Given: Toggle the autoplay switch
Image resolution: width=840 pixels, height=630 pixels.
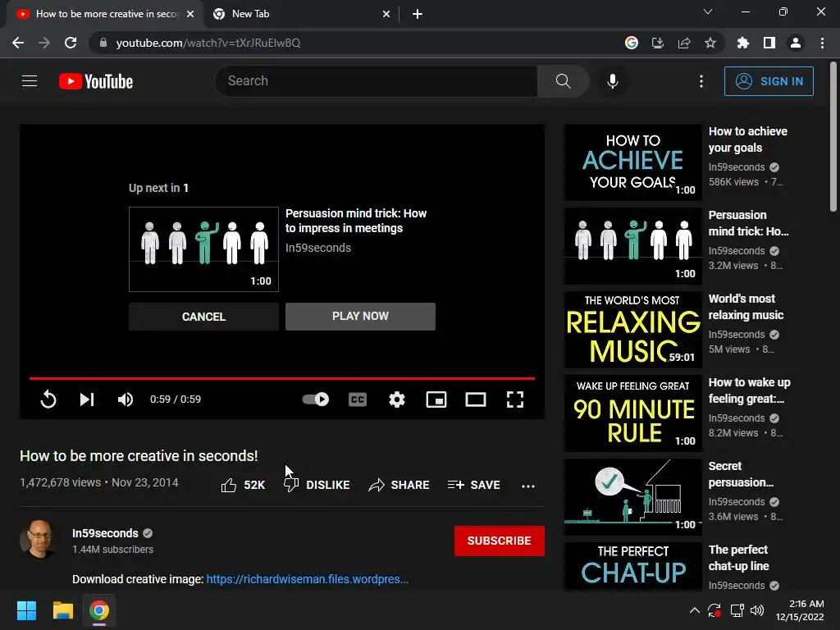Looking at the screenshot, I should pyautogui.click(x=316, y=399).
